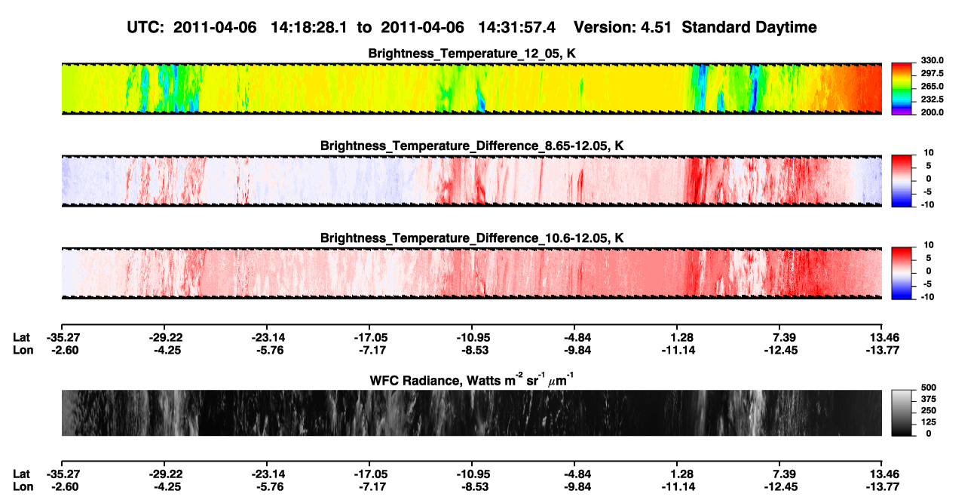This screenshot has height=503, width=980.
Task: Click latitude -10.95 on the bottom axis below WFC strip
Action: click(473, 474)
